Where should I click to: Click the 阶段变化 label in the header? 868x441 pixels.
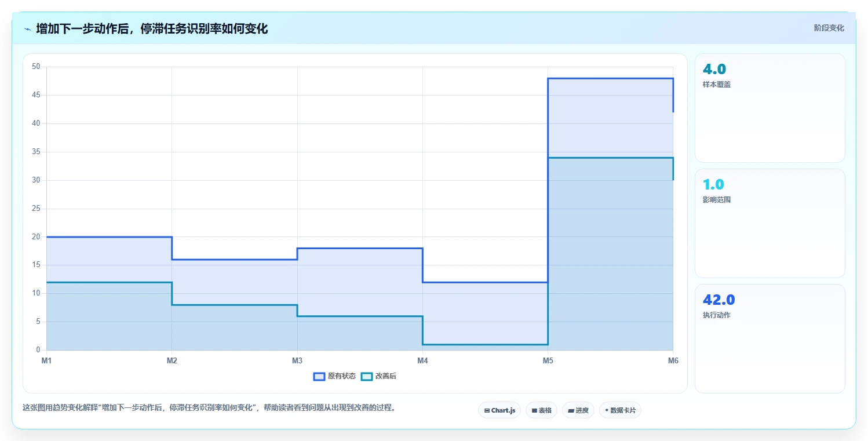[x=829, y=28]
